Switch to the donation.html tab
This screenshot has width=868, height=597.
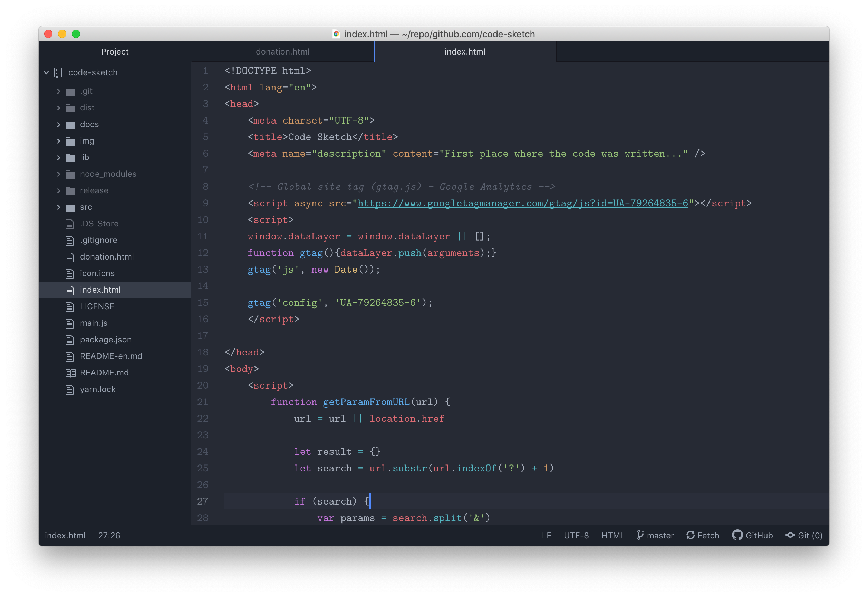(x=282, y=52)
